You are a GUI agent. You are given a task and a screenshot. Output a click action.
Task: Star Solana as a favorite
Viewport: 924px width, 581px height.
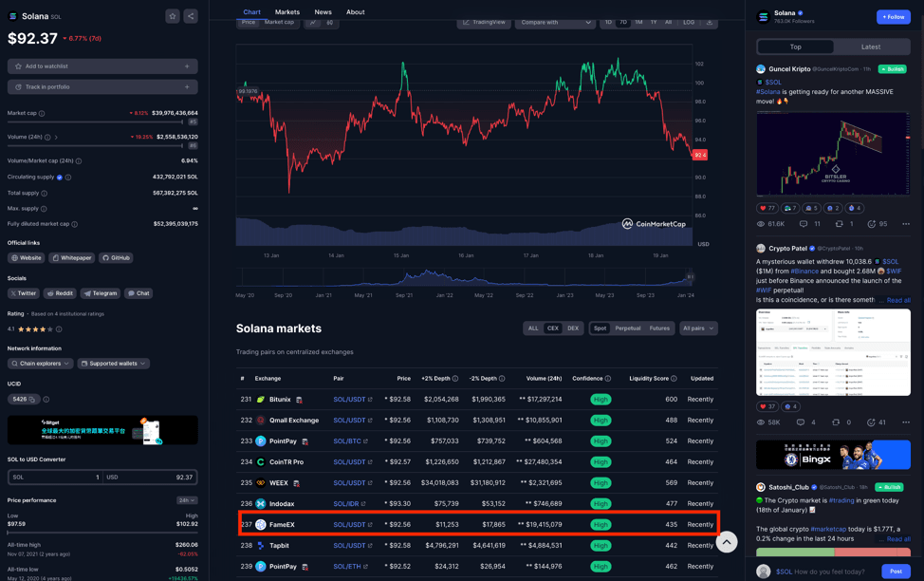click(x=173, y=16)
